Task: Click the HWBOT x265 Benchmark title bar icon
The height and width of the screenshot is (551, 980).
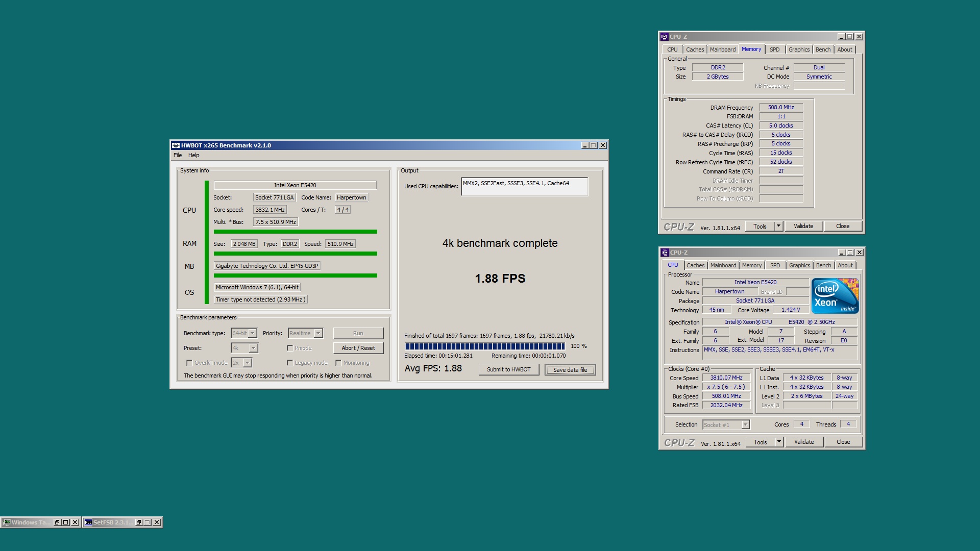Action: point(176,145)
